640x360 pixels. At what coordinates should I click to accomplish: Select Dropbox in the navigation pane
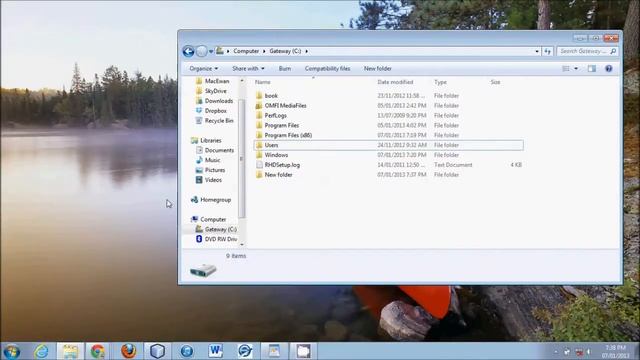click(216, 111)
